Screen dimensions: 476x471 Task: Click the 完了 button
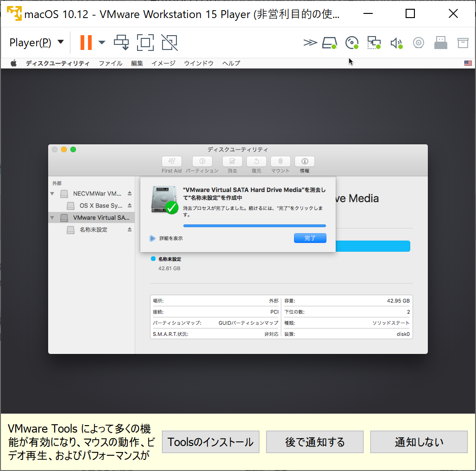[310, 238]
